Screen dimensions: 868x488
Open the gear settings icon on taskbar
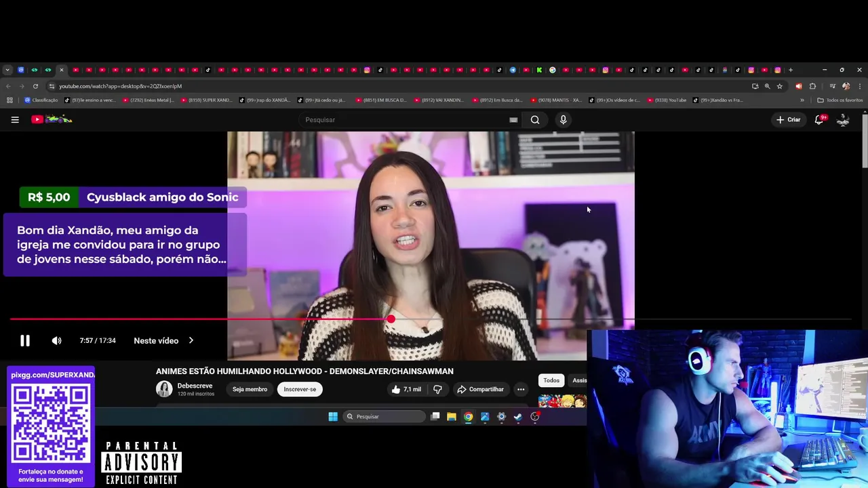tap(502, 416)
